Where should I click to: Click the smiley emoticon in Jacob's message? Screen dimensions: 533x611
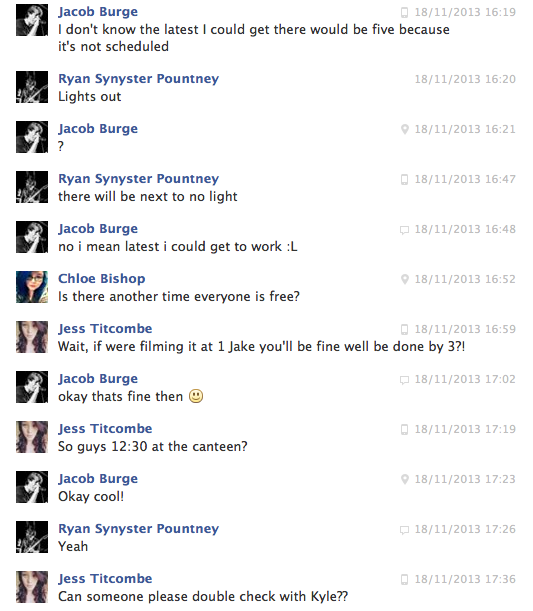point(196,396)
